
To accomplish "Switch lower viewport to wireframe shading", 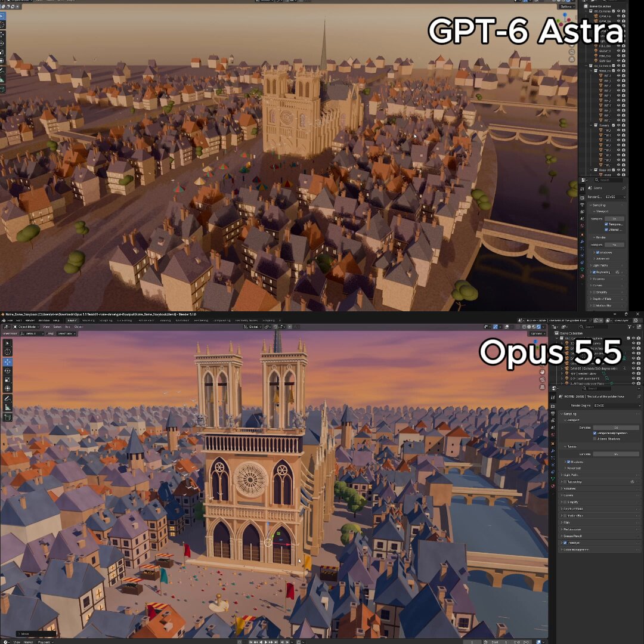I will click(x=524, y=327).
